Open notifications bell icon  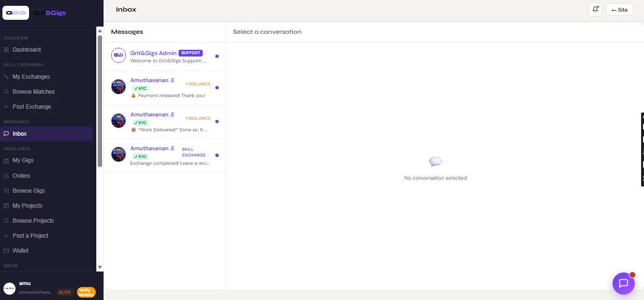(595, 10)
